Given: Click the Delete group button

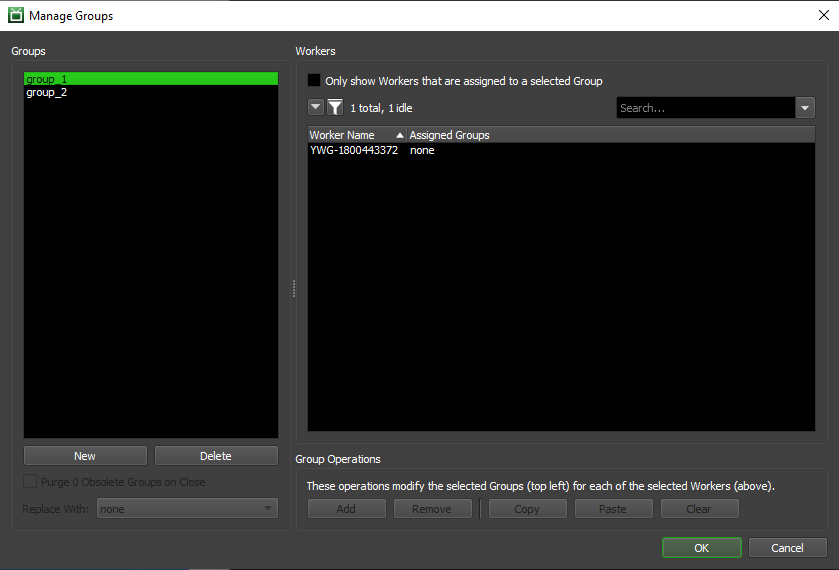Looking at the screenshot, I should pyautogui.click(x=216, y=456).
